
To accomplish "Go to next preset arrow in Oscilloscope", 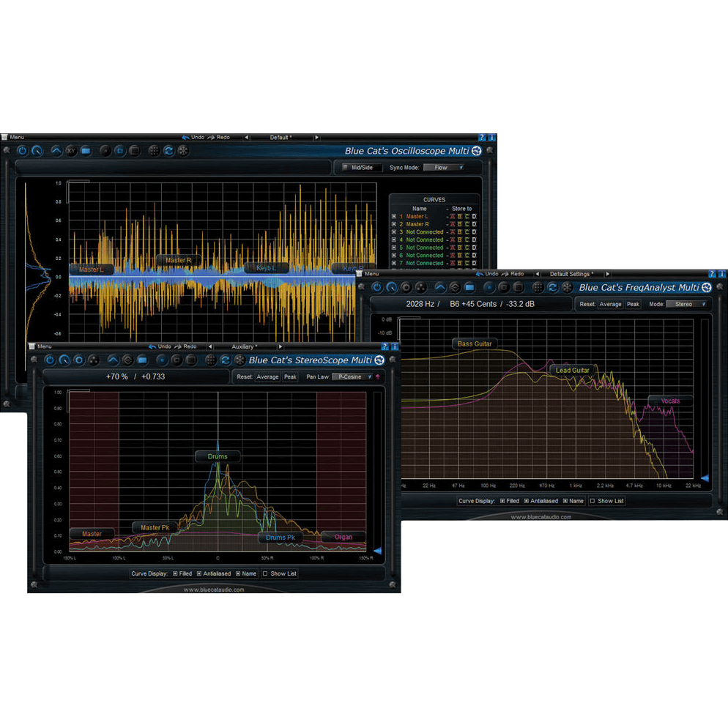I will (x=316, y=138).
